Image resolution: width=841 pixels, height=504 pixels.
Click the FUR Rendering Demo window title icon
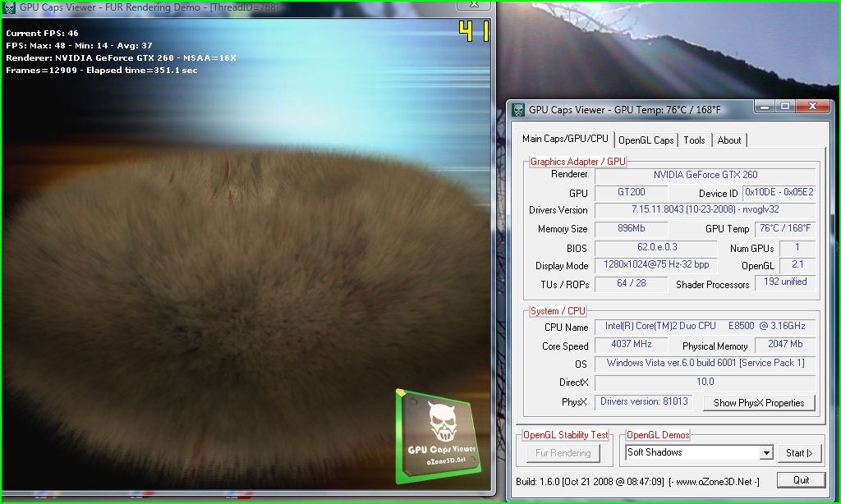[9, 8]
